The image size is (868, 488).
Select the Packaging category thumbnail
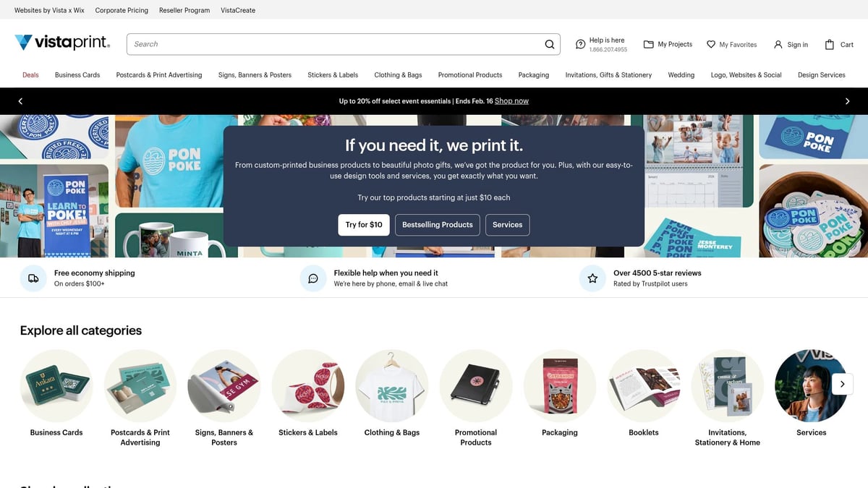(559, 386)
